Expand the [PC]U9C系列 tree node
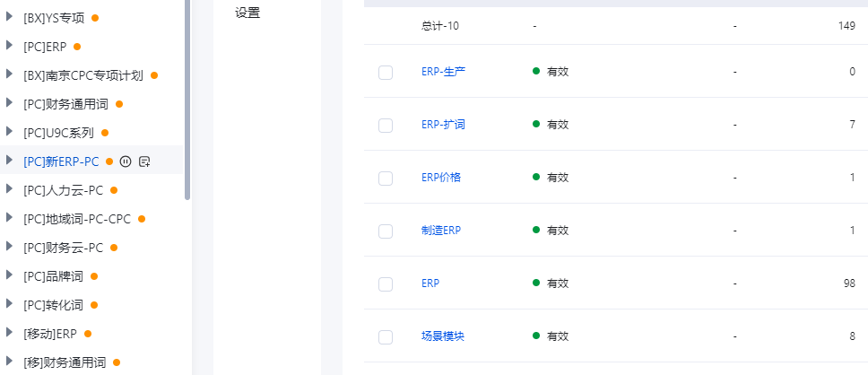Image resolution: width=868 pixels, height=375 pixels. pos(9,131)
